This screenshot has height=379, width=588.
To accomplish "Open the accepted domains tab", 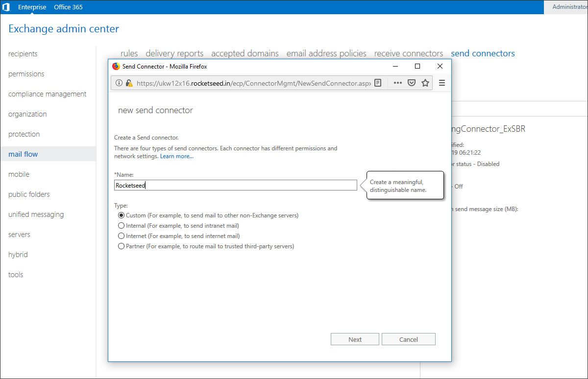I will pos(245,53).
